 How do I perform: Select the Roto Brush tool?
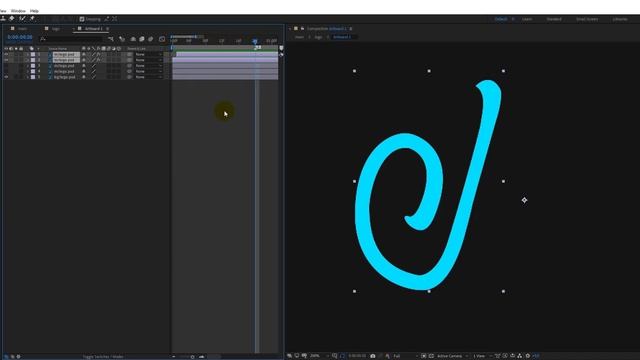click(x=22, y=19)
